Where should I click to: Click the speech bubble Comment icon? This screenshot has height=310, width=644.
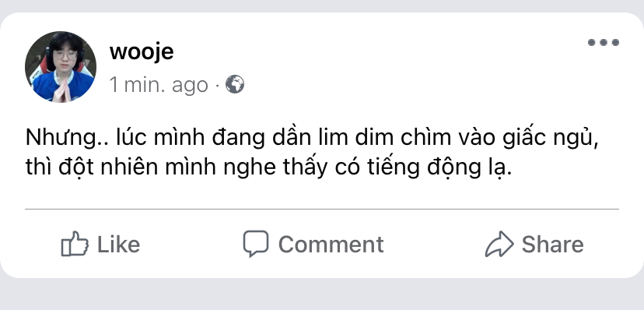(255, 243)
